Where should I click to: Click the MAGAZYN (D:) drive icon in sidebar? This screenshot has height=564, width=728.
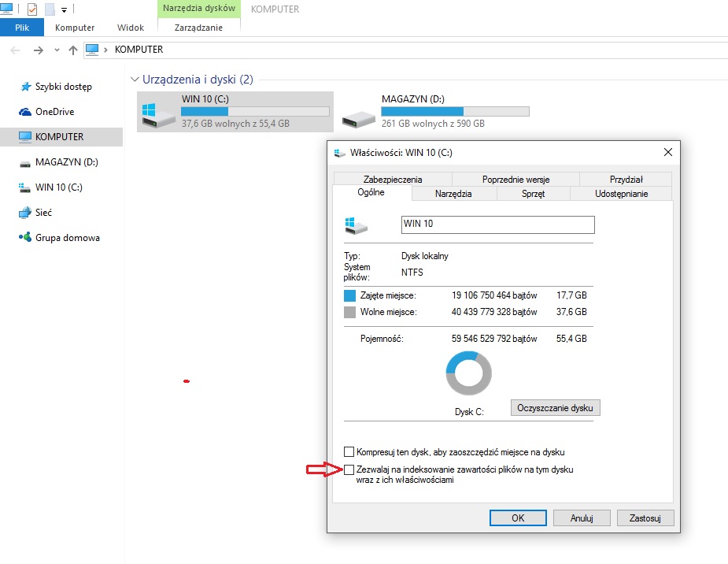(25, 163)
